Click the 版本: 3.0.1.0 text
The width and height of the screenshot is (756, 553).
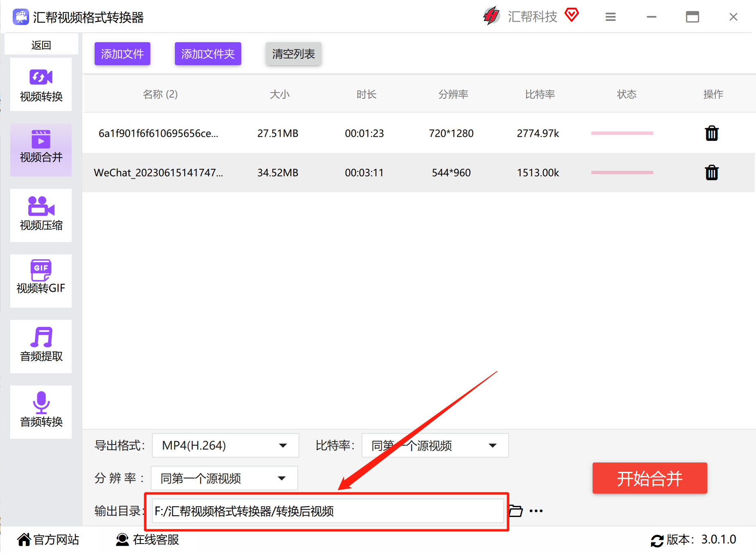point(702,539)
